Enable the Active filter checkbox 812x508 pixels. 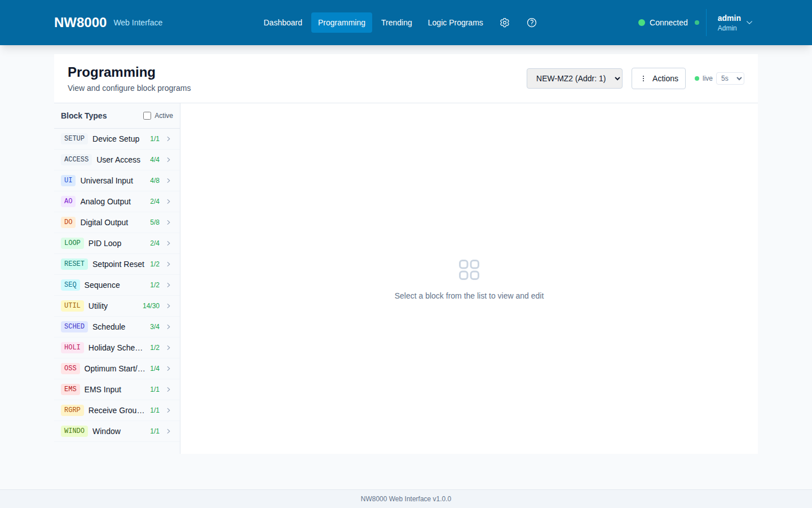point(147,116)
